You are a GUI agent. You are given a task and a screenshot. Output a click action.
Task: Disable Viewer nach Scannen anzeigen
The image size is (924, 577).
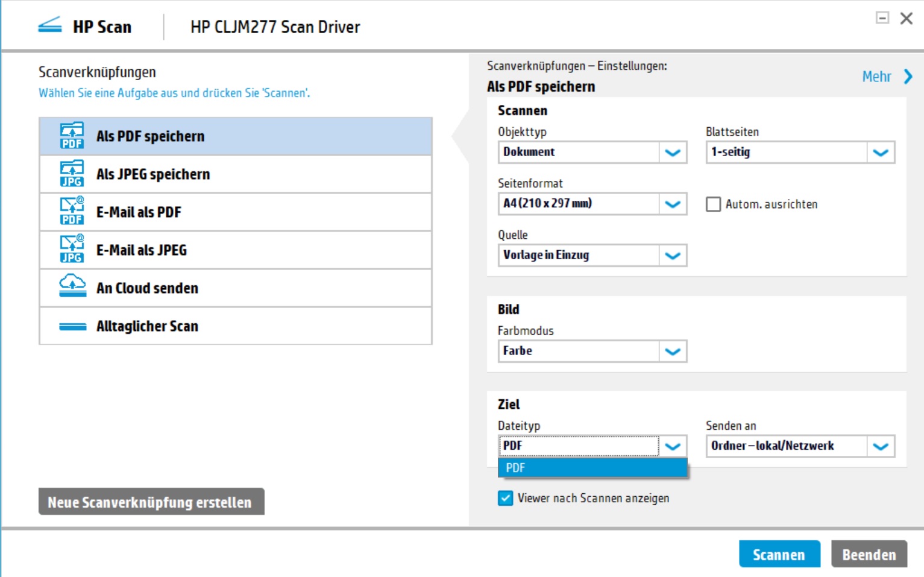pyautogui.click(x=505, y=498)
